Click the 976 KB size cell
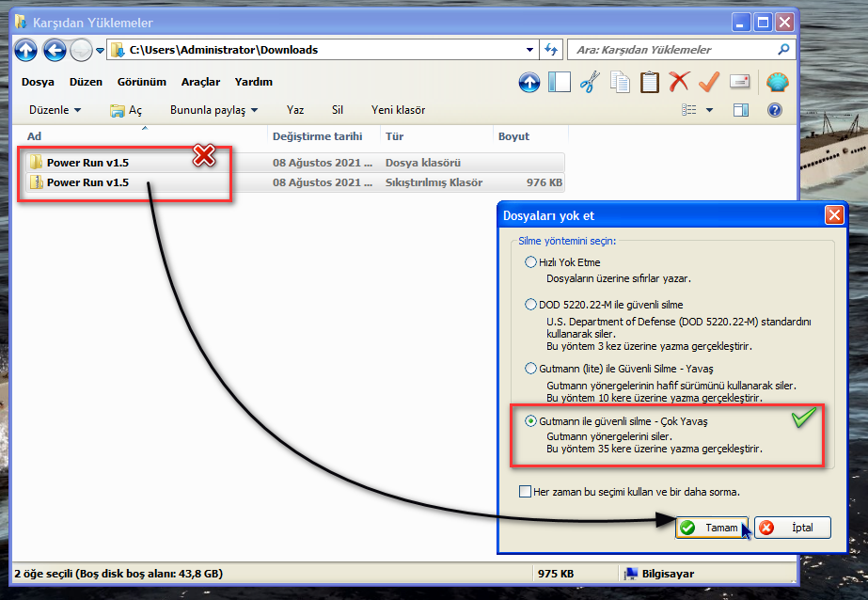Viewport: 868px width, 600px height. coord(544,182)
